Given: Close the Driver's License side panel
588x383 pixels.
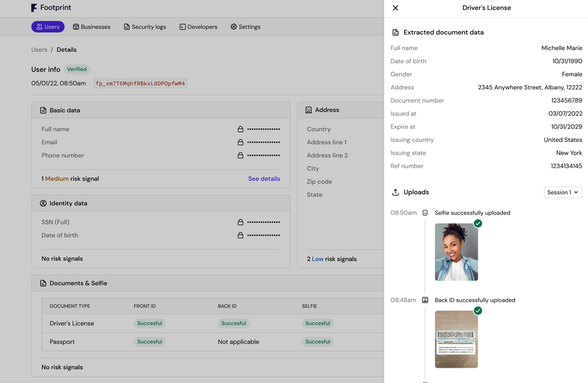Looking at the screenshot, I should click(x=396, y=8).
